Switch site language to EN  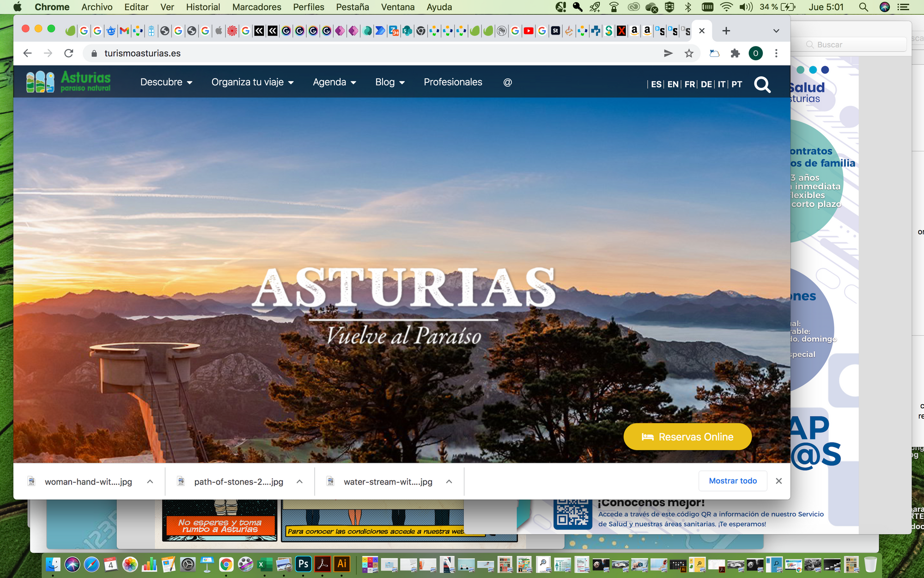[x=673, y=84]
